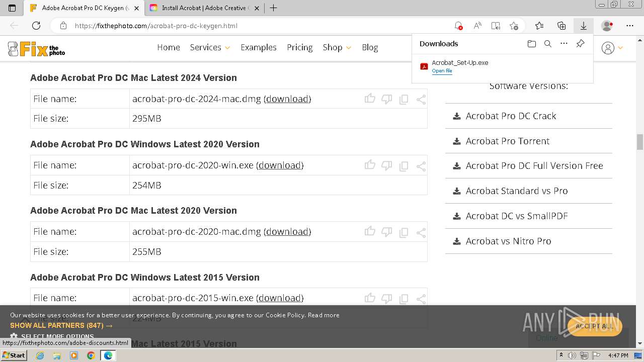Dislike the 2020 mac.dmg file row
The height and width of the screenshot is (362, 644).
[x=387, y=232]
